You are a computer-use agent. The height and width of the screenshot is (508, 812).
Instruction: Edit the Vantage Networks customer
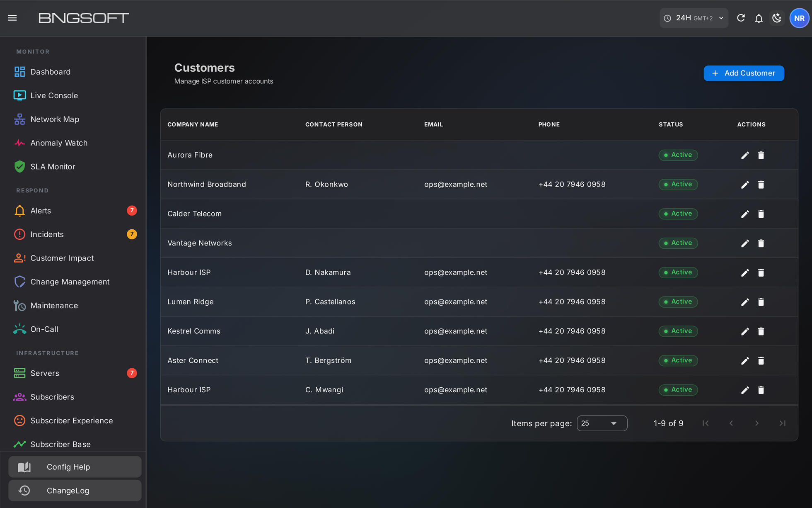coord(745,243)
